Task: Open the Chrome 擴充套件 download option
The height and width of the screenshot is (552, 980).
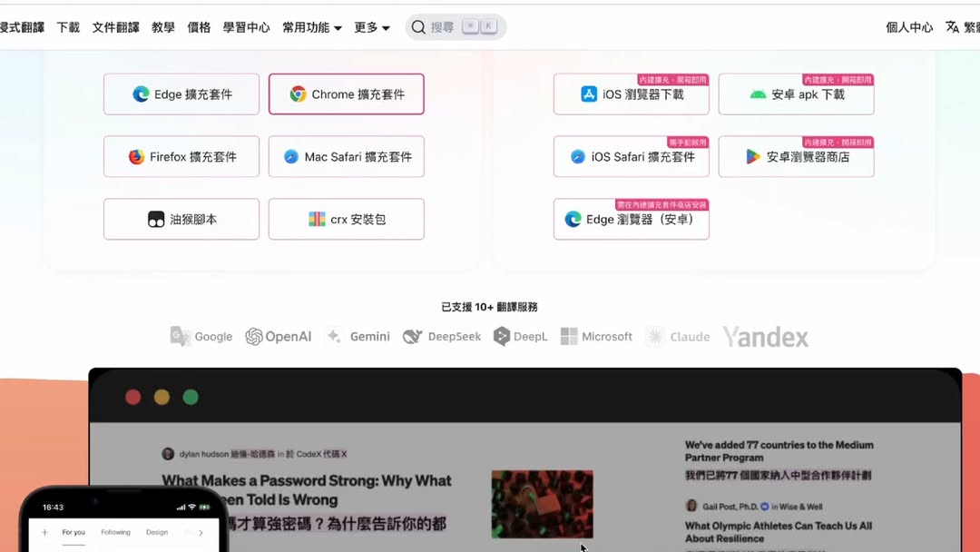Action: coord(347,94)
